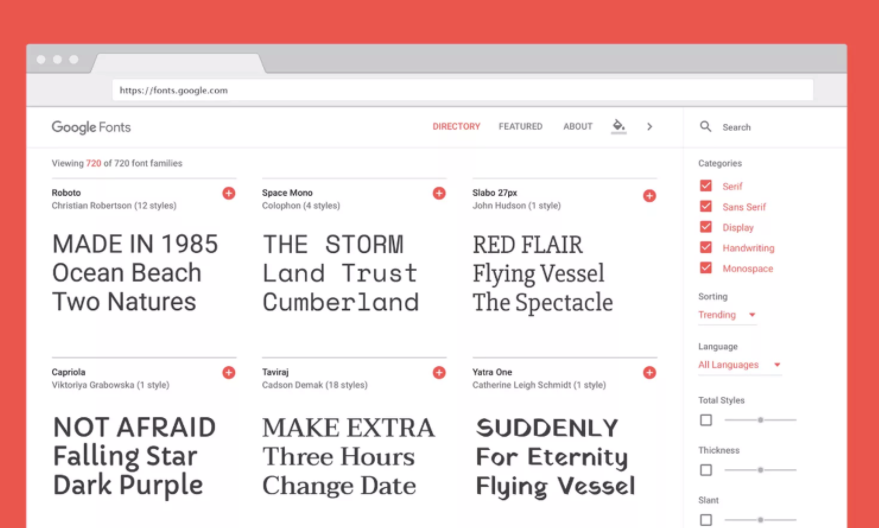Switch to the Featured tab
Viewport: 879px width, 528px height.
click(x=520, y=127)
